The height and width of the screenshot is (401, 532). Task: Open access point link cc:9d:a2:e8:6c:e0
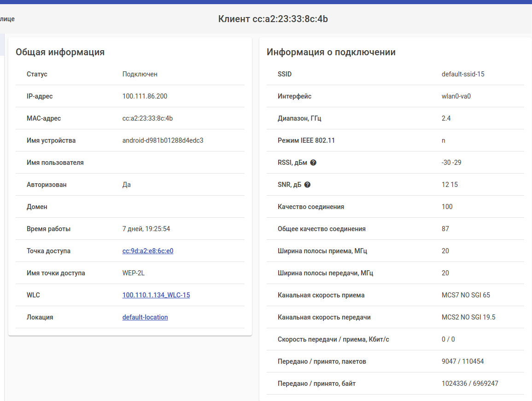click(x=147, y=251)
